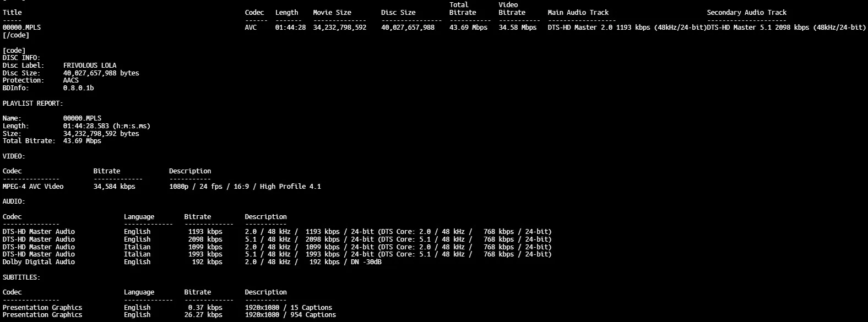Click the disc label FRIVOLOUS LOLA
The height and width of the screenshot is (322, 868).
pyautogui.click(x=90, y=66)
